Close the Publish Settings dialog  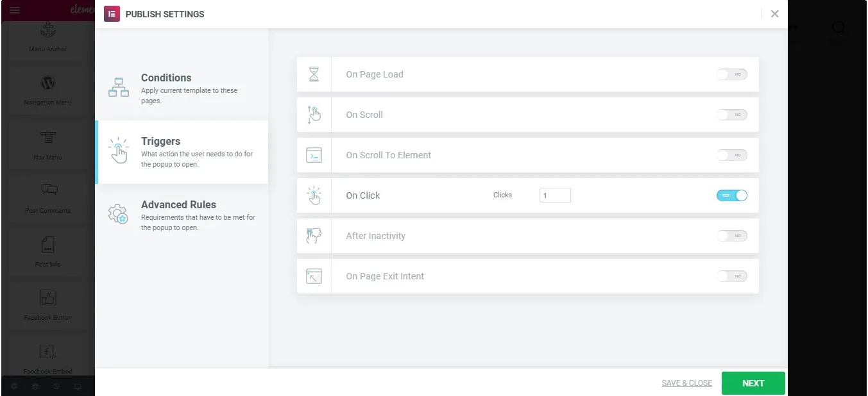[775, 13]
